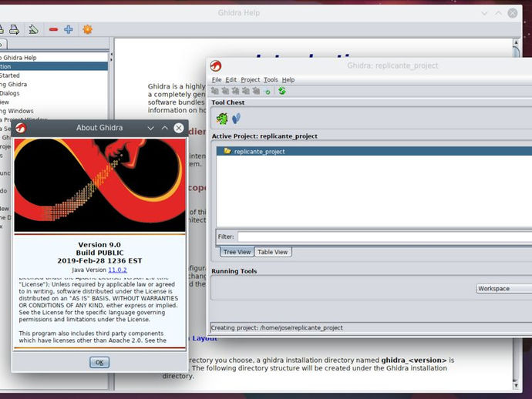
Task: Switch to the Tree View tab
Action: click(237, 252)
